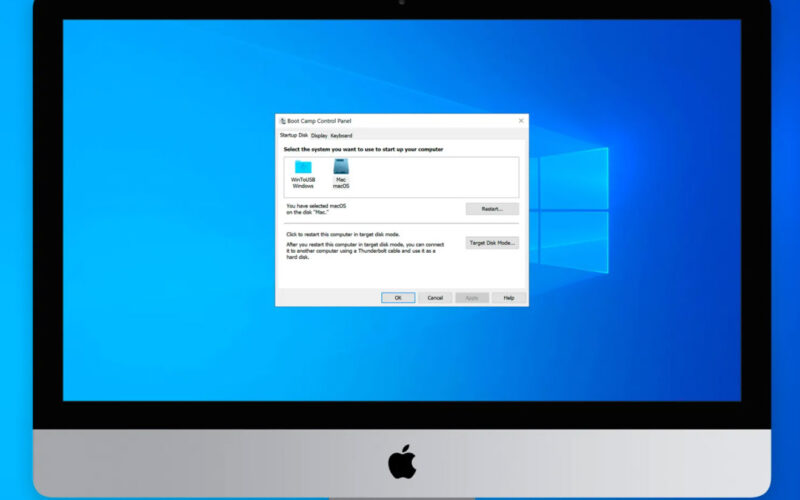The image size is (800, 500).
Task: Click the Boot Camp title bar icon
Action: pyautogui.click(x=283, y=121)
